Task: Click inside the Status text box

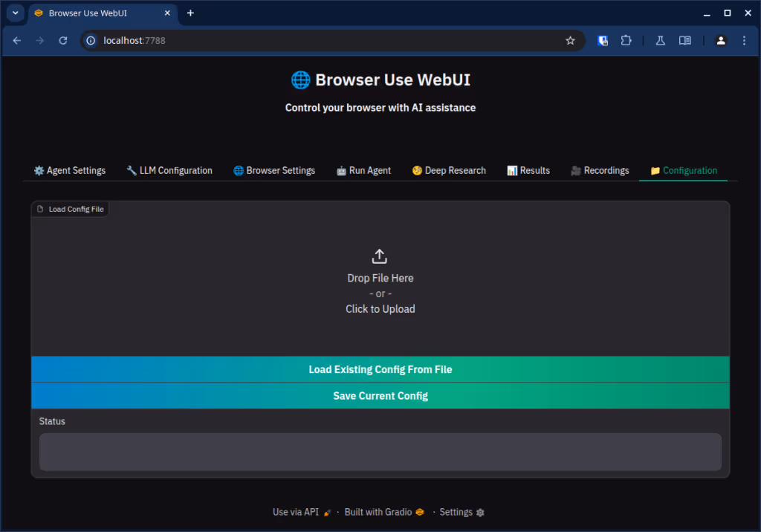Action: [380, 452]
